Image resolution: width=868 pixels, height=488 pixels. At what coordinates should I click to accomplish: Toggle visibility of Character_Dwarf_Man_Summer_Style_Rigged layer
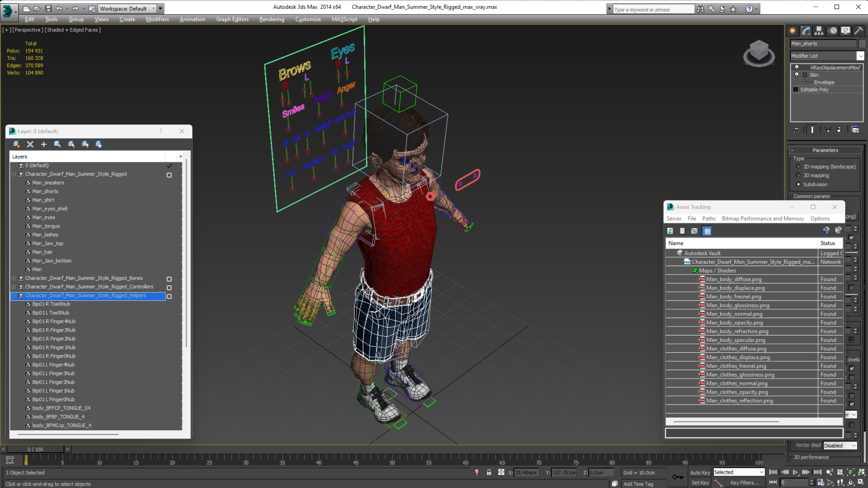pos(169,174)
